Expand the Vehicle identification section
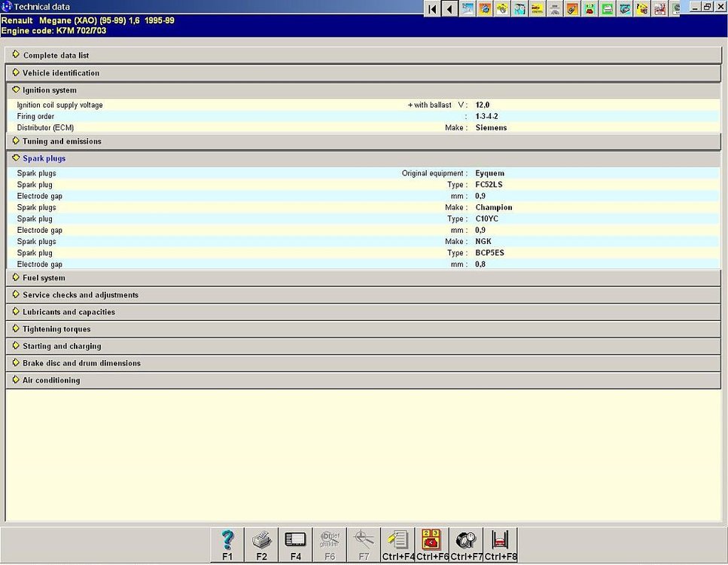The height and width of the screenshot is (565, 728). tap(364, 73)
